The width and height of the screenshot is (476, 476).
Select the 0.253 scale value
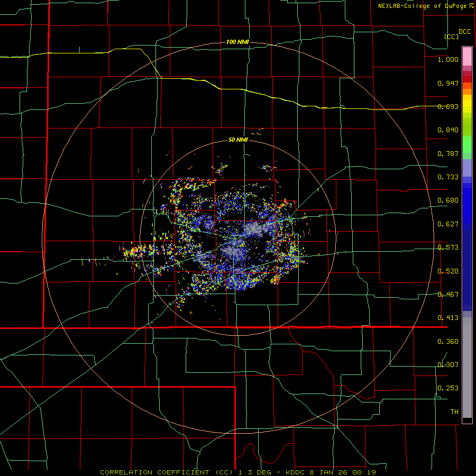click(x=448, y=388)
